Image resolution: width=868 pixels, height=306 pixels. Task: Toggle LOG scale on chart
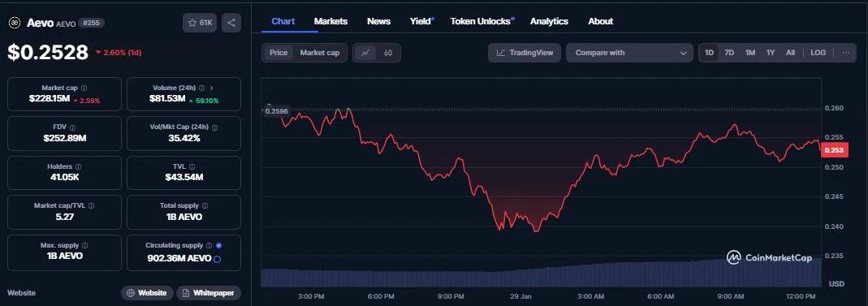pos(818,53)
